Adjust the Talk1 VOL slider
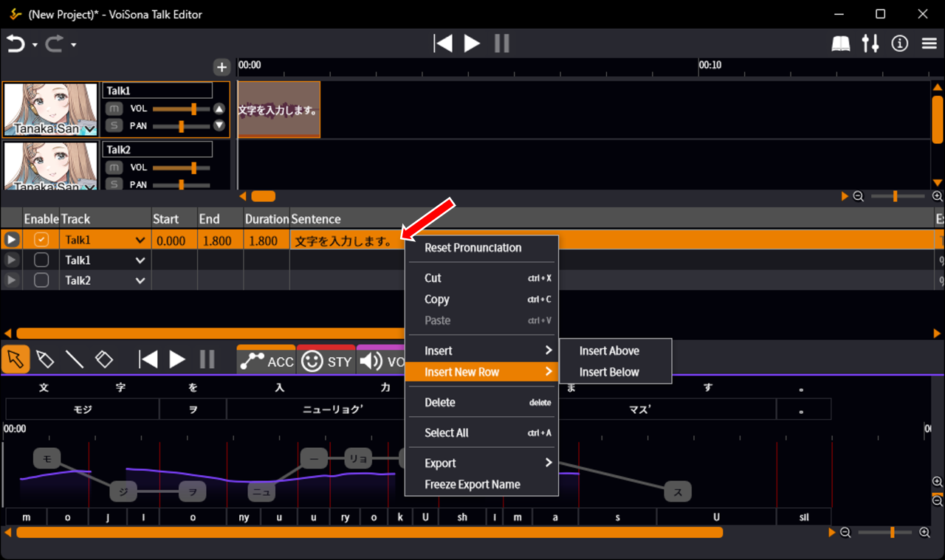This screenshot has height=560, width=945. point(193,108)
